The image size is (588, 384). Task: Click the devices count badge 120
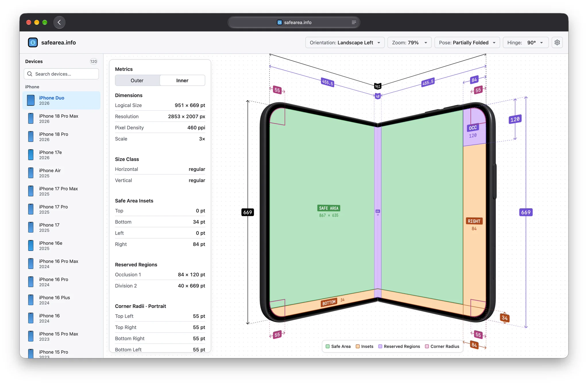pyautogui.click(x=94, y=61)
